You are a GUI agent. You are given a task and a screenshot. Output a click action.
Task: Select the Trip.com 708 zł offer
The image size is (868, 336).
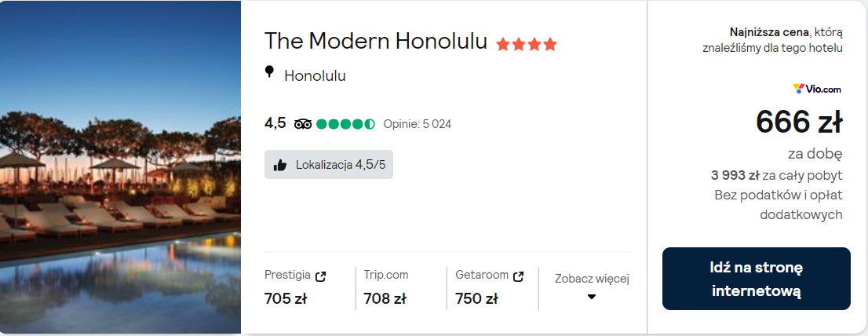[x=386, y=287]
